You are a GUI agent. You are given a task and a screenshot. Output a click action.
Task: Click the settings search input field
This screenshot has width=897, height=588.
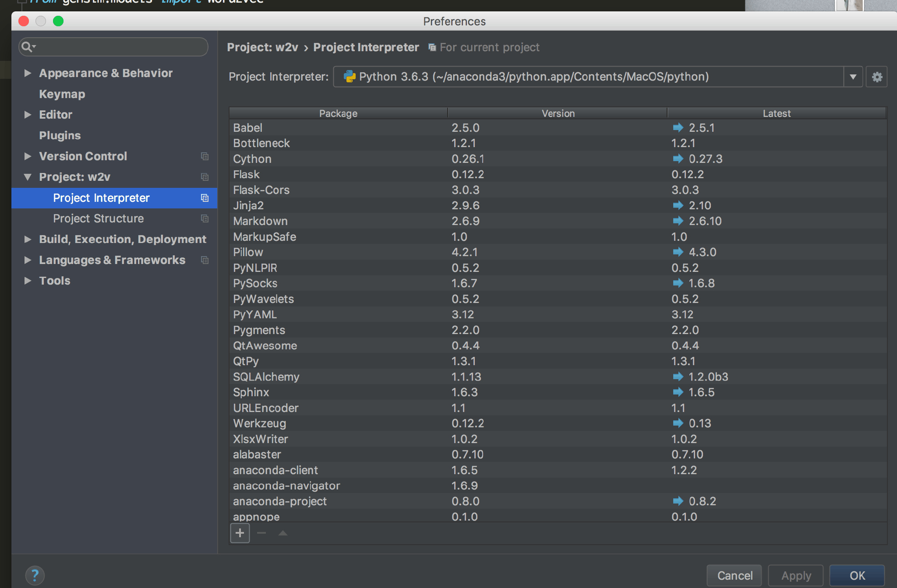tap(113, 47)
